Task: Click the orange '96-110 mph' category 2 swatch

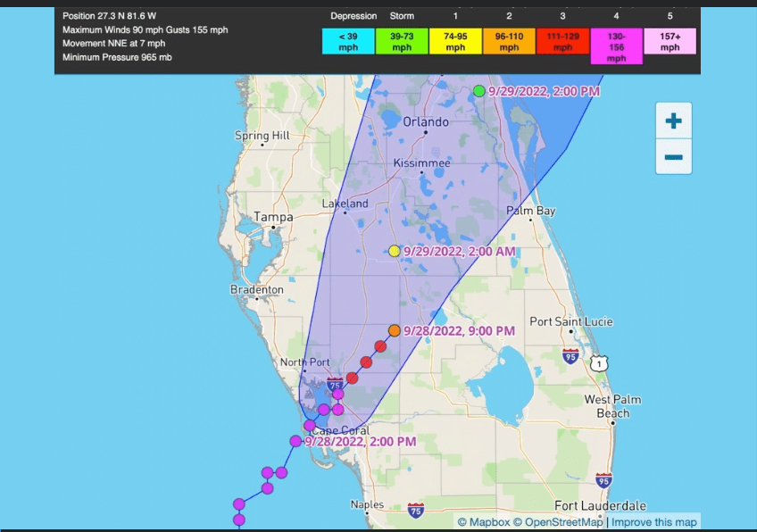Action: tap(509, 41)
